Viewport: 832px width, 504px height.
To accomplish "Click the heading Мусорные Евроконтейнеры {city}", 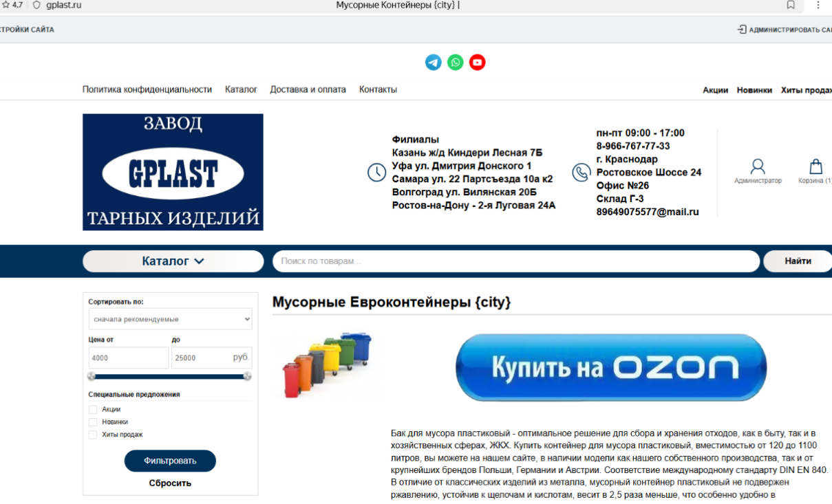I will tap(392, 303).
